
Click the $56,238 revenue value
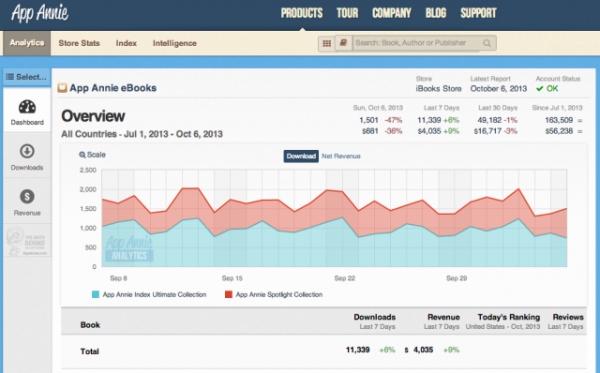(x=559, y=131)
